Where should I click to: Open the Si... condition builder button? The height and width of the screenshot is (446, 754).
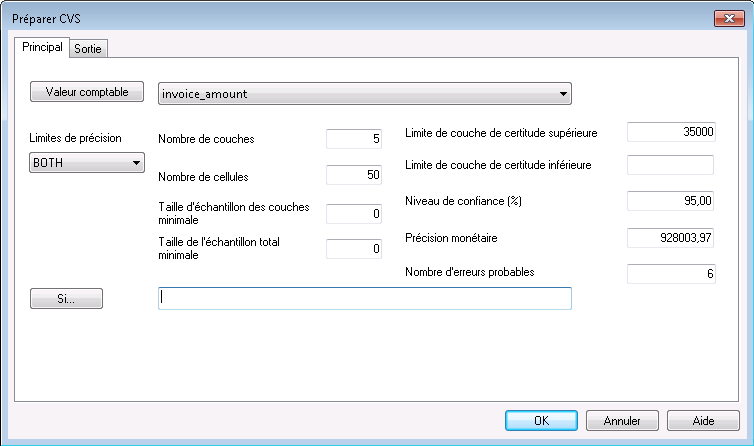pos(67,298)
